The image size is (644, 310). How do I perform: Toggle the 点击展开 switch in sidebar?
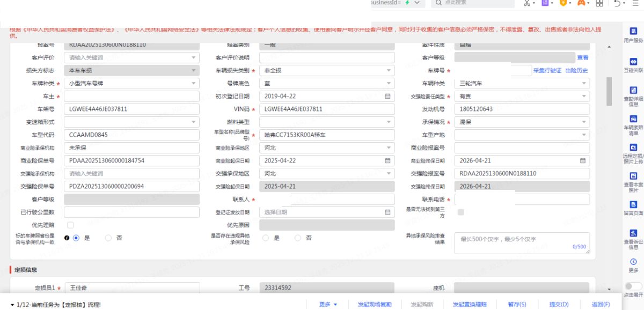point(630,286)
